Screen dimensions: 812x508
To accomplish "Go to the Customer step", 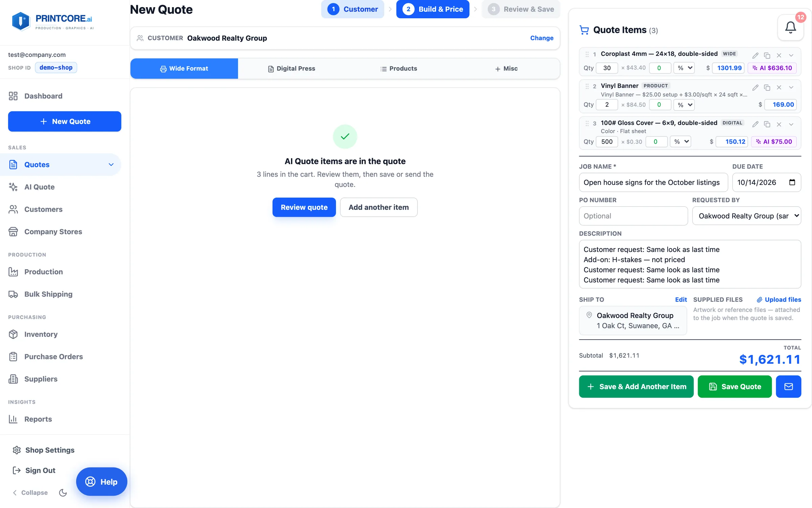I will coord(353,9).
